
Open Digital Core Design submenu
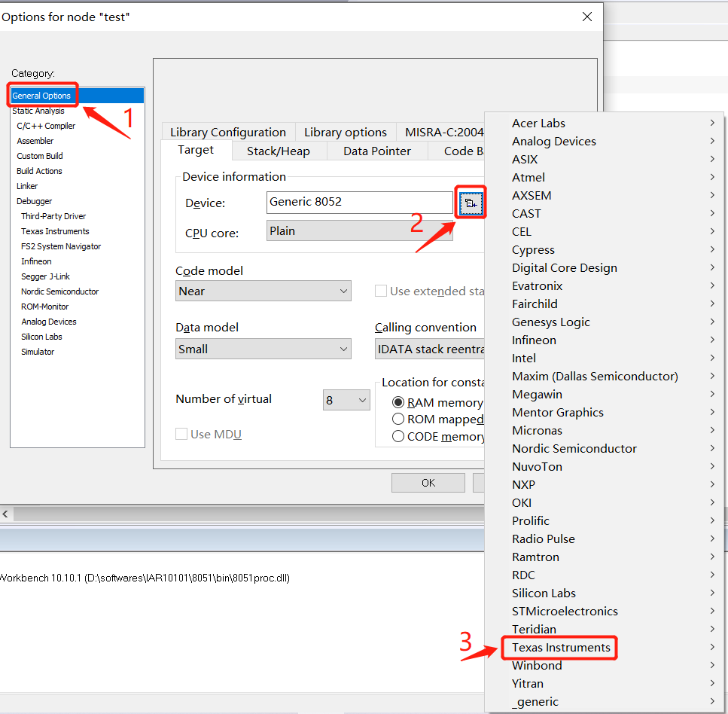point(604,267)
